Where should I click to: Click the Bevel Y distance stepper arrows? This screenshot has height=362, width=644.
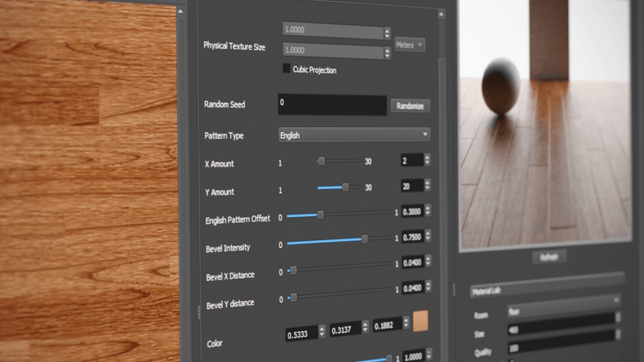[x=428, y=287]
